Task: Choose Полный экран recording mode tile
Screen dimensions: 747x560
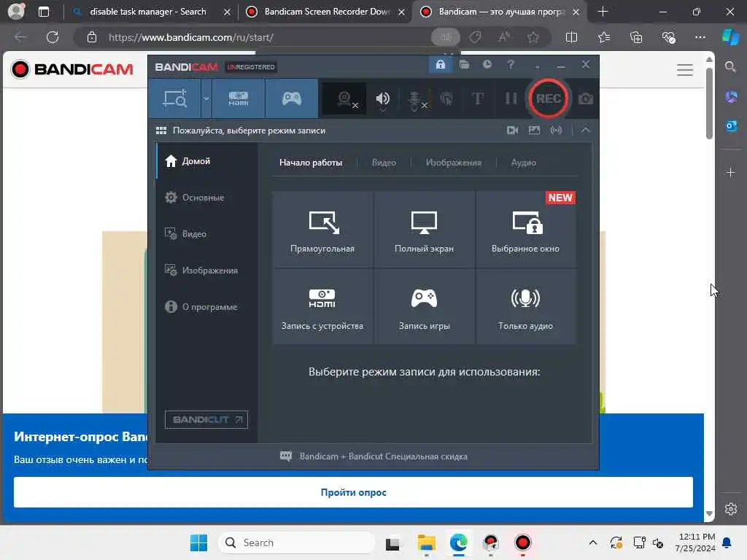Action: click(424, 229)
